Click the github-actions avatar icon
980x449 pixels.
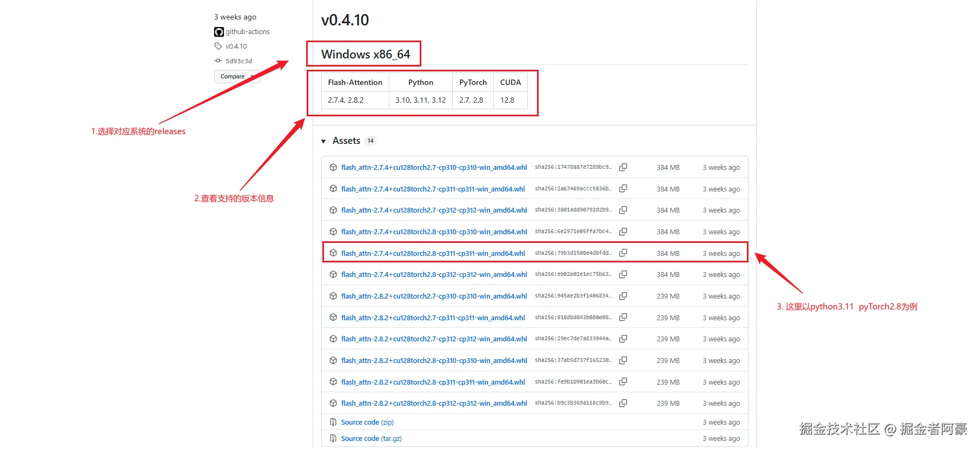[x=219, y=32]
